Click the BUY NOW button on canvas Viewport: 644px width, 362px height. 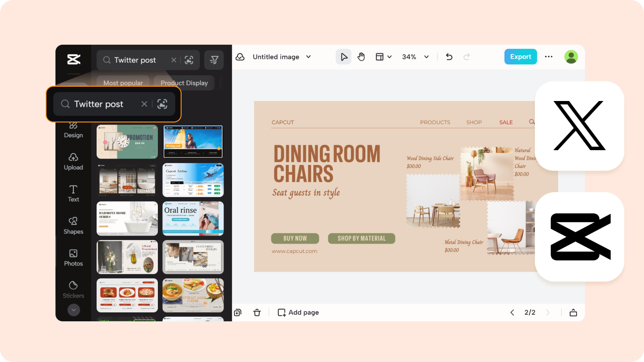(295, 238)
